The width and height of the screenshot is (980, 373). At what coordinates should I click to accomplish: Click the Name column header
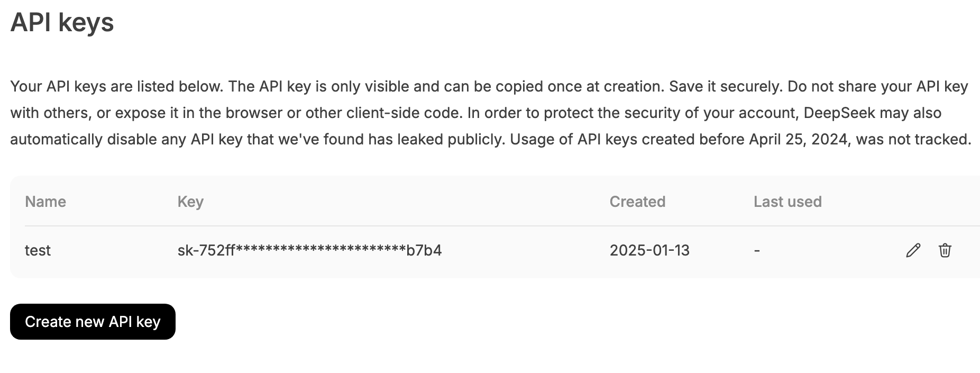(45, 202)
